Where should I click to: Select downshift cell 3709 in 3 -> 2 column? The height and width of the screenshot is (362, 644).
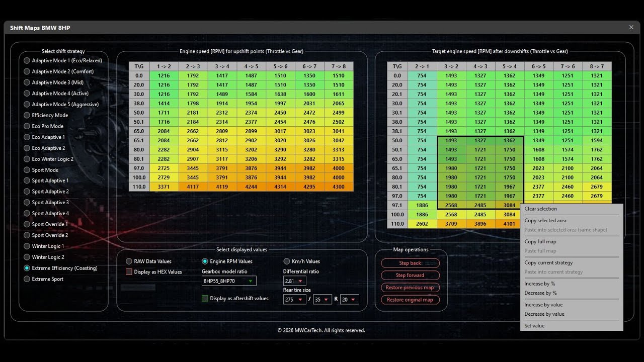451,224
